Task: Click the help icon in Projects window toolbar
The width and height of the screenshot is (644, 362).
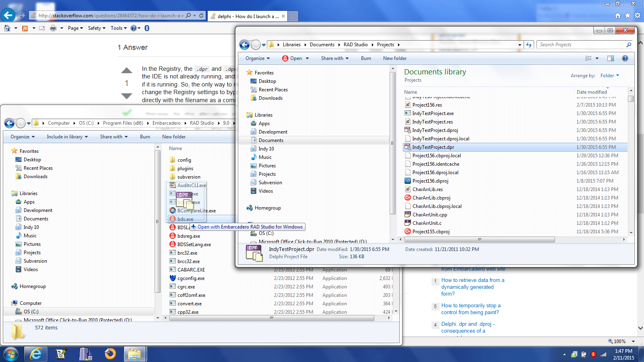Action: coord(625,58)
